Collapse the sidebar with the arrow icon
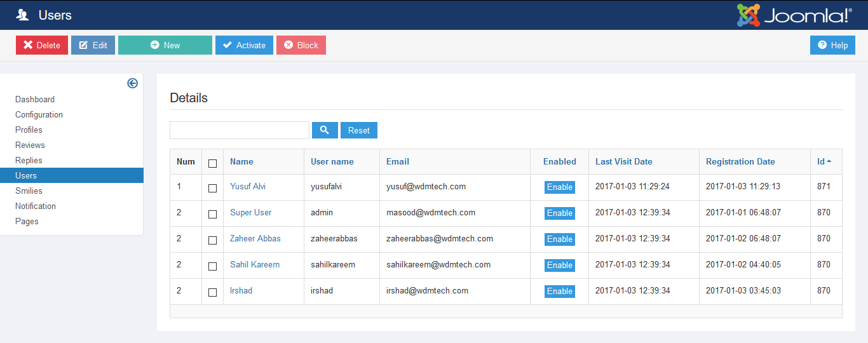 coord(132,83)
